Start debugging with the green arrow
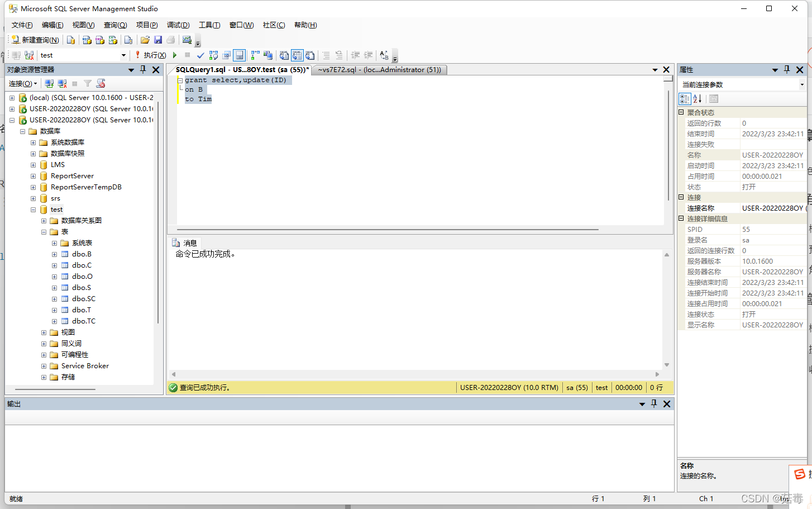This screenshot has width=812, height=509. 175,55
